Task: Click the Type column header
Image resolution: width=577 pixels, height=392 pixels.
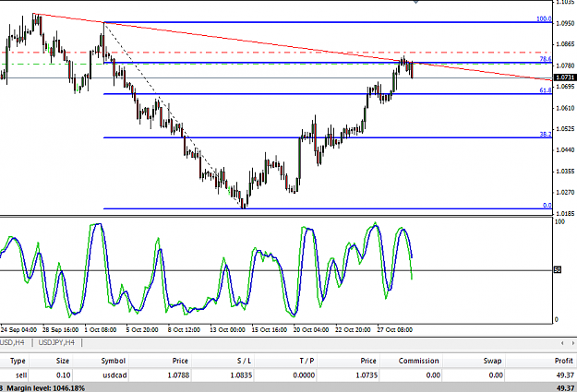Action: [18, 361]
